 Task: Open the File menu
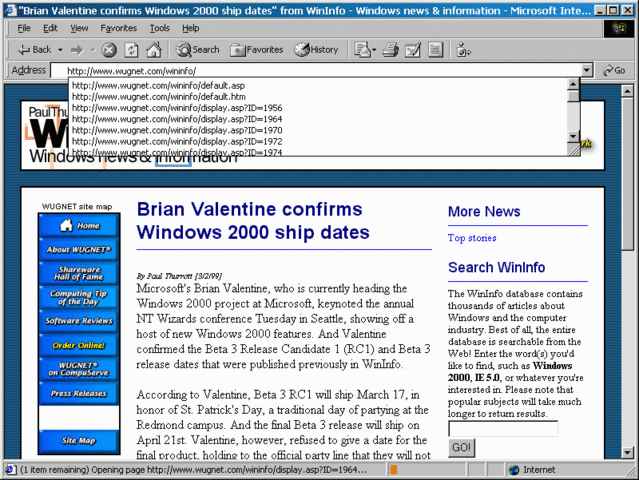24,28
